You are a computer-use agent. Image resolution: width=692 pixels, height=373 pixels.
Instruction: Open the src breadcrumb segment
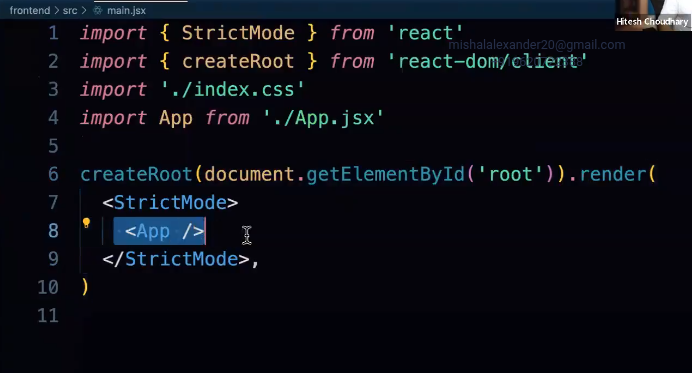[70, 11]
